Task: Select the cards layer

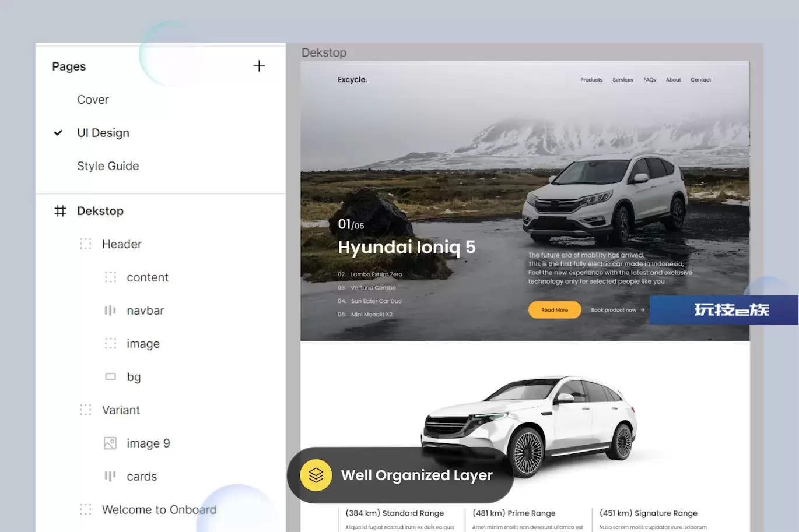Action: 142,477
